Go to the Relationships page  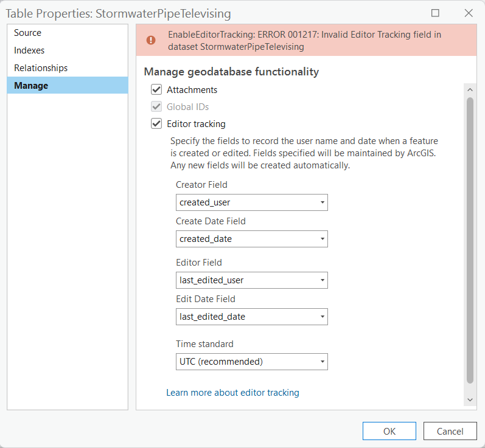(41, 68)
